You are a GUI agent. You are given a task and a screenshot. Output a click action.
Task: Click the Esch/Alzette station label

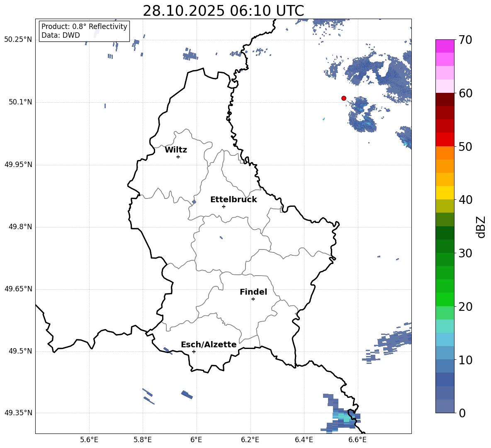tap(209, 344)
